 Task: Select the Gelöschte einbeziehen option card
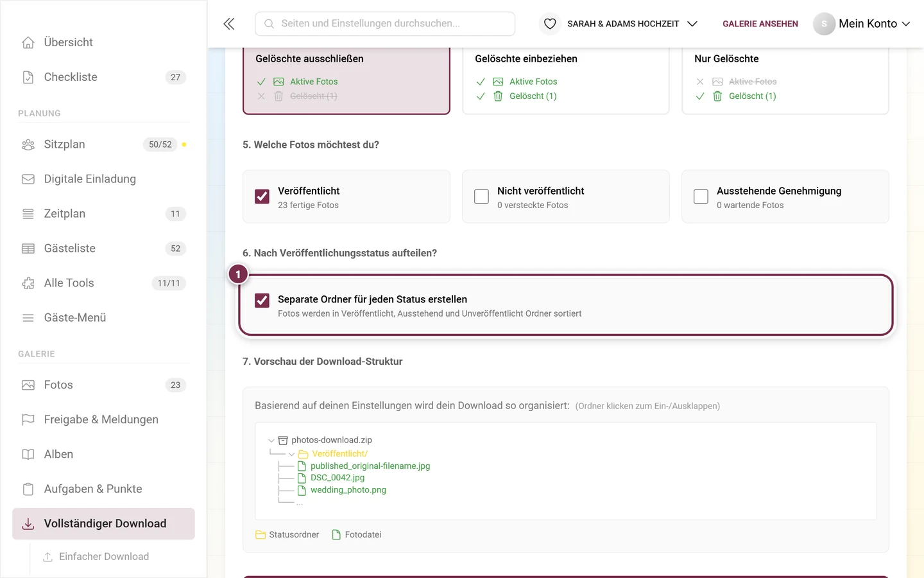pyautogui.click(x=566, y=80)
